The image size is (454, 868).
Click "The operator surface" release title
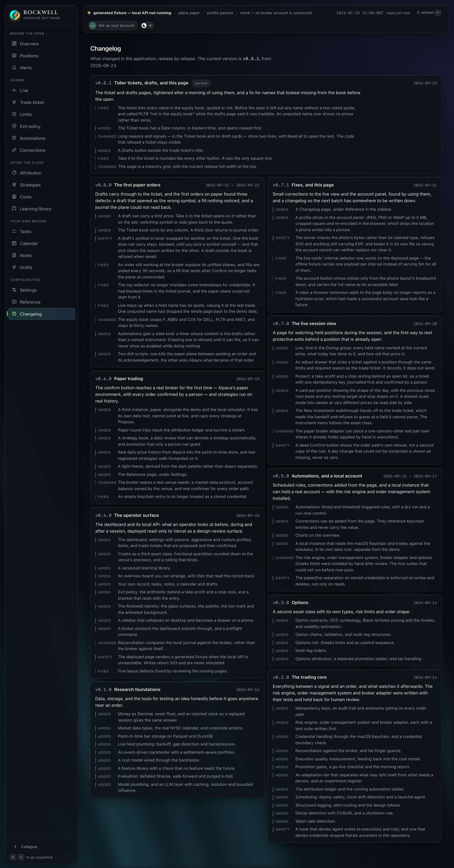[x=136, y=515]
